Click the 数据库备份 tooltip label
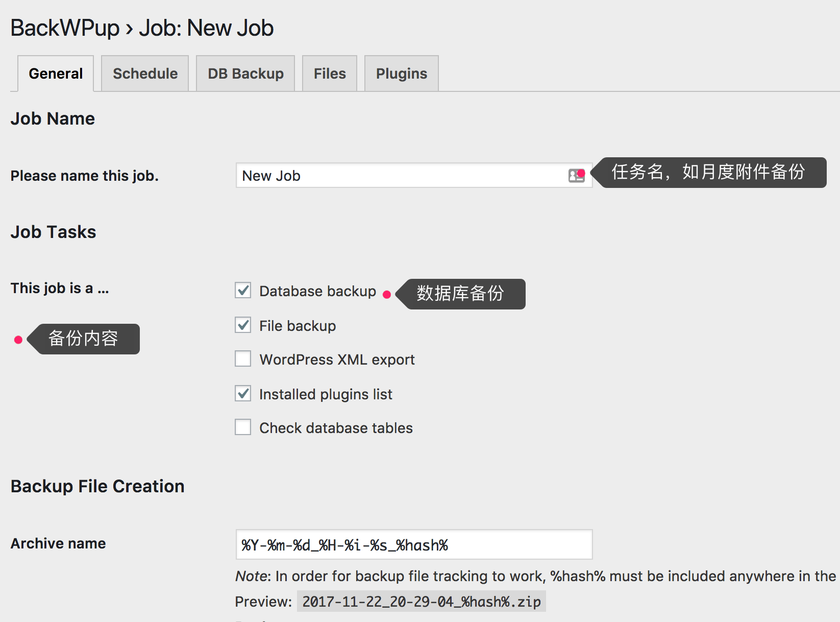 tap(460, 294)
